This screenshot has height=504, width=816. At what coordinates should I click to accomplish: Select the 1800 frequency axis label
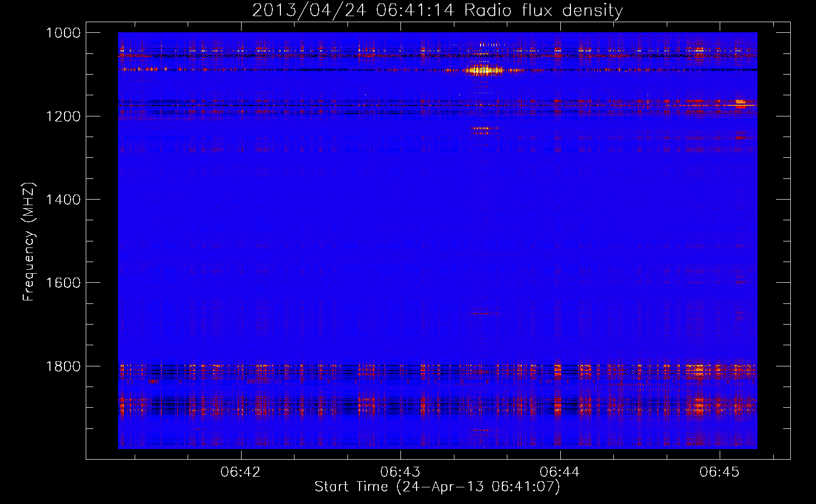pos(64,366)
